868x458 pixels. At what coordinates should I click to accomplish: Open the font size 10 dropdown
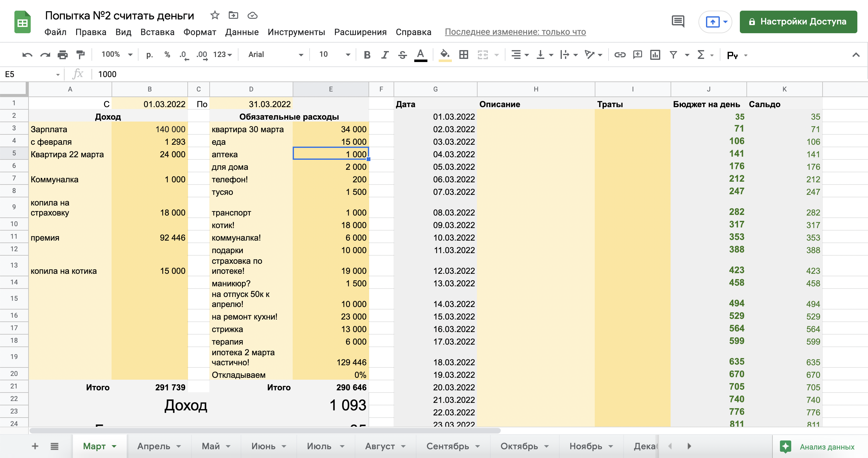click(334, 55)
